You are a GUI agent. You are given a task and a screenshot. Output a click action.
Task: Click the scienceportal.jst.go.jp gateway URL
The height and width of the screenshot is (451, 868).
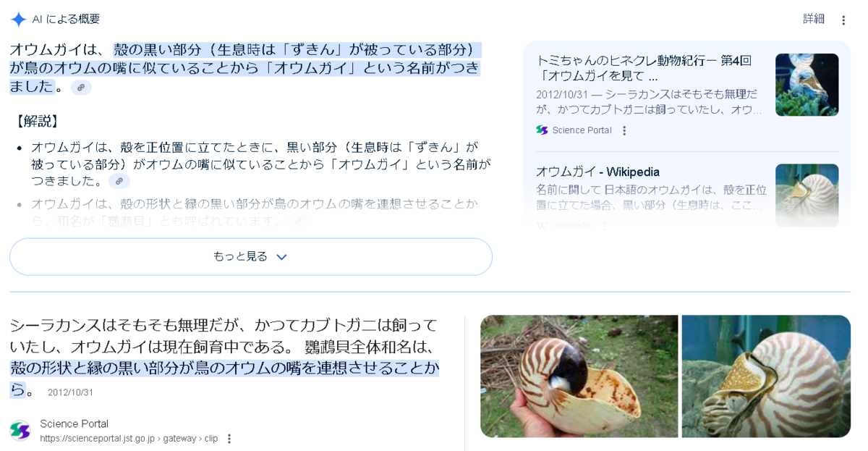click(129, 439)
